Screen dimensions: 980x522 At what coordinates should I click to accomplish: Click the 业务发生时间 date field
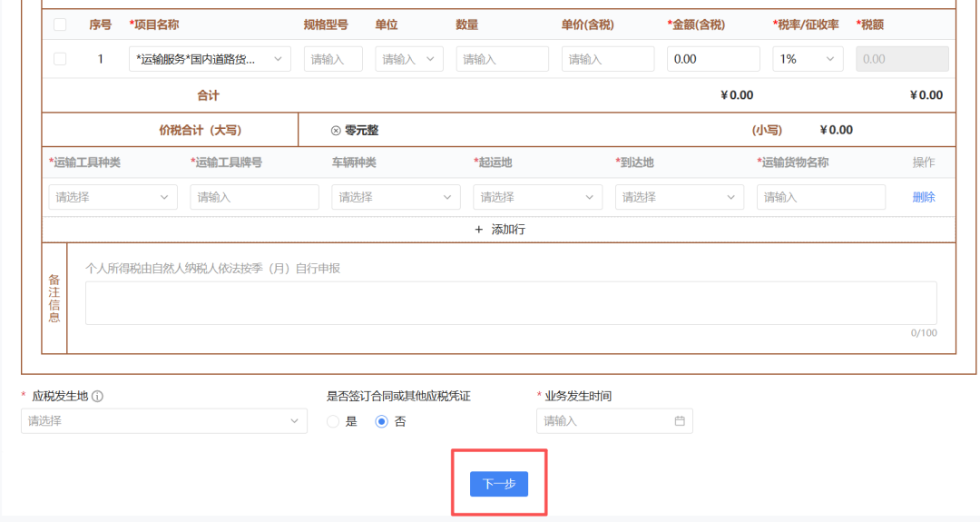tap(613, 421)
